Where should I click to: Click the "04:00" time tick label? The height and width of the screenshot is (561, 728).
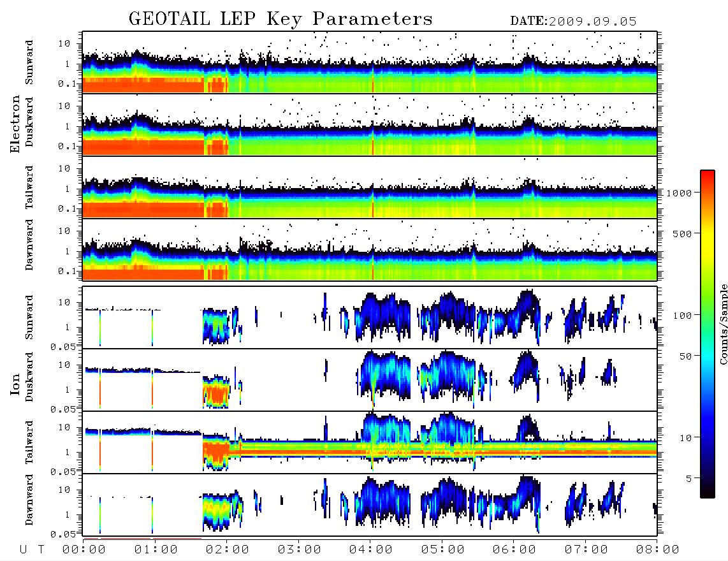[x=371, y=550]
